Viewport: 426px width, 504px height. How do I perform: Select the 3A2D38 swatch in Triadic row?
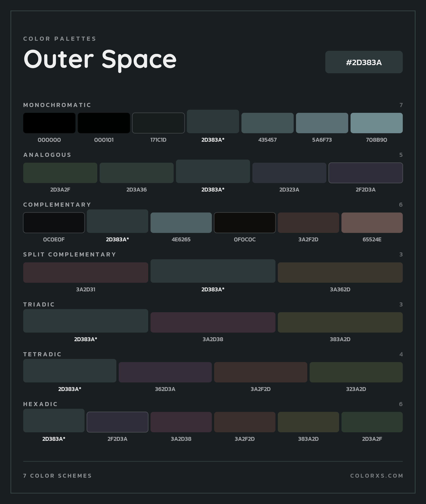pyautogui.click(x=213, y=322)
